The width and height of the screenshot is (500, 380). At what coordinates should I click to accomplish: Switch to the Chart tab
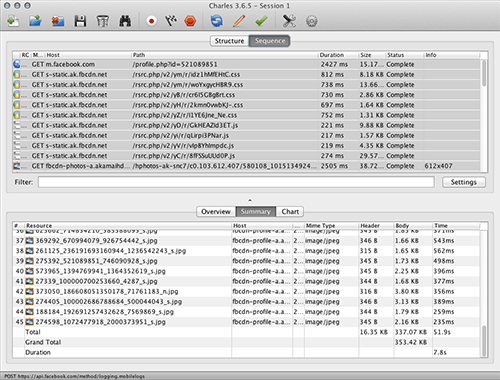point(290,212)
